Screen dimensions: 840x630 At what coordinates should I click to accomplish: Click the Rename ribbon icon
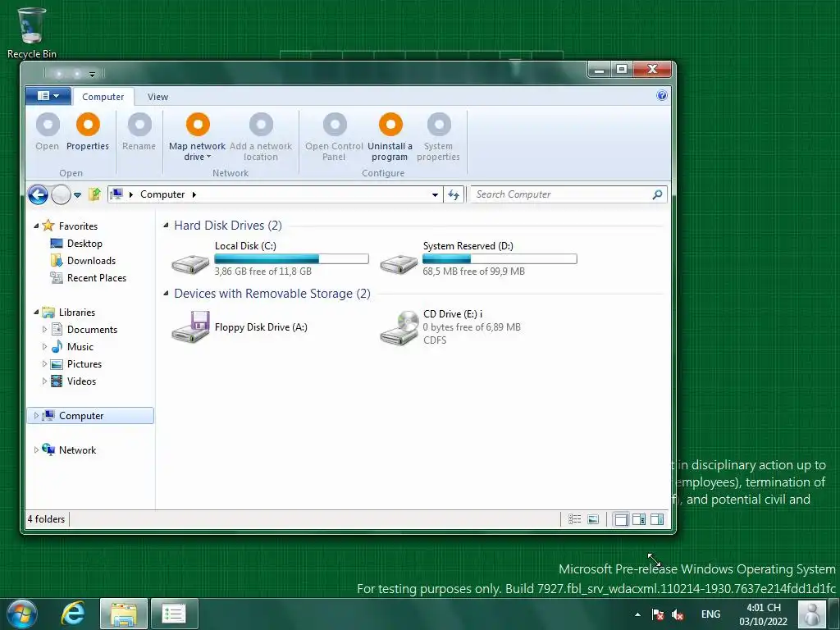139,125
